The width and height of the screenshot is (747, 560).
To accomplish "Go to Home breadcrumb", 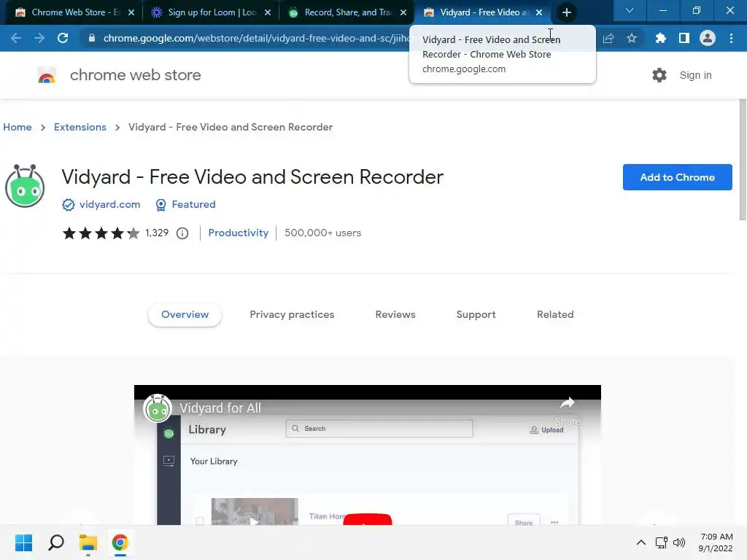I will 18,127.
